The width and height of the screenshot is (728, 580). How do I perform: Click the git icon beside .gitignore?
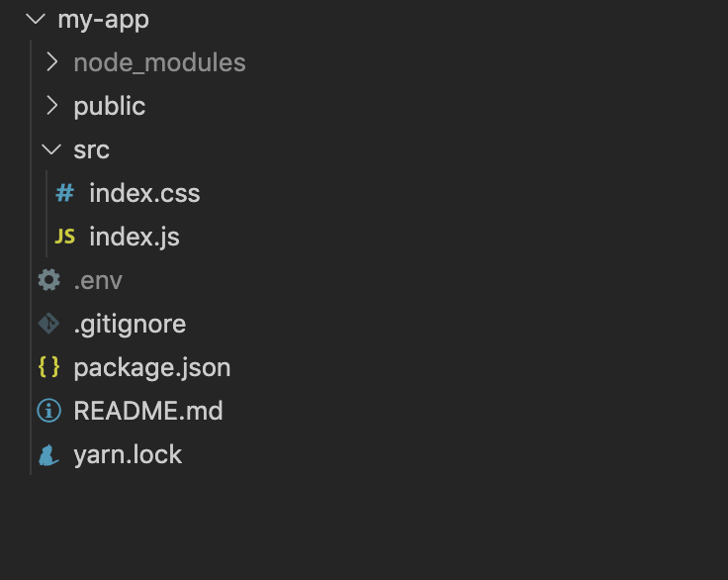click(48, 324)
